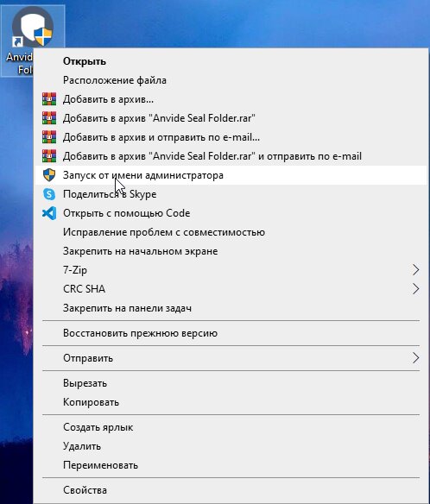Expand the "Отправить" submenu arrow
The image size is (430, 504).
click(x=415, y=358)
